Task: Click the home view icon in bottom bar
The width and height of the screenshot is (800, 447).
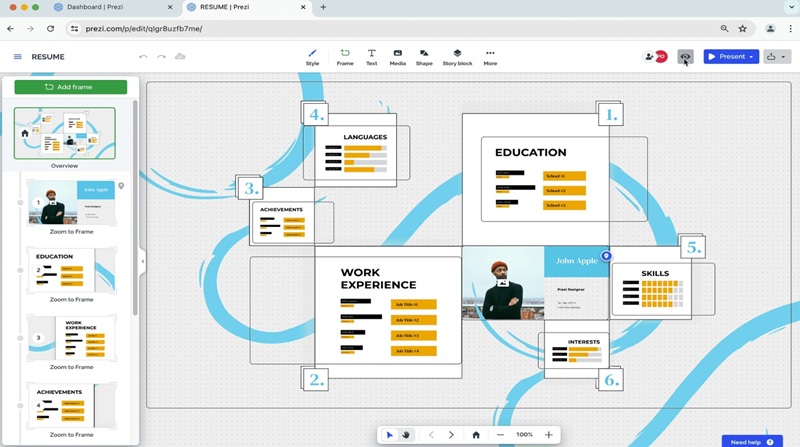Action: tap(476, 435)
